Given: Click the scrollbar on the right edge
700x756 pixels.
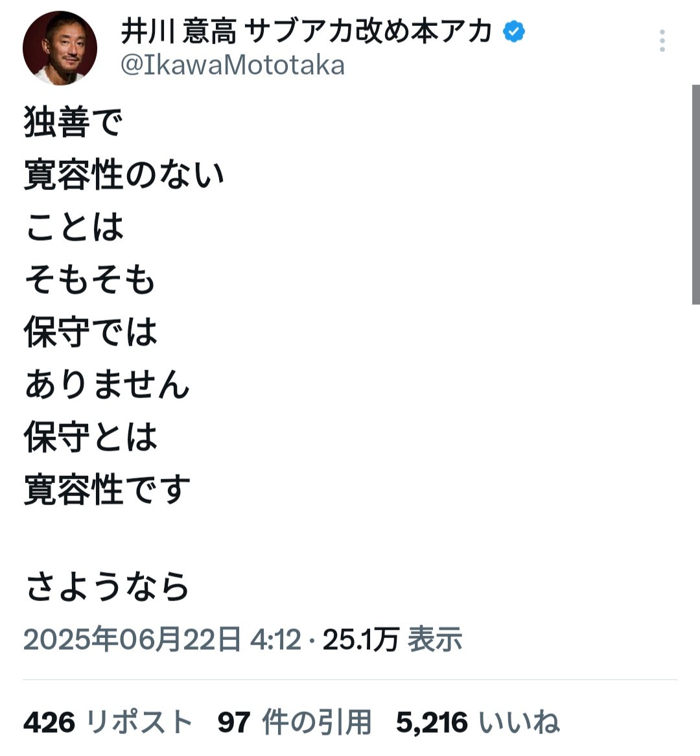Looking at the screenshot, I should (695, 195).
